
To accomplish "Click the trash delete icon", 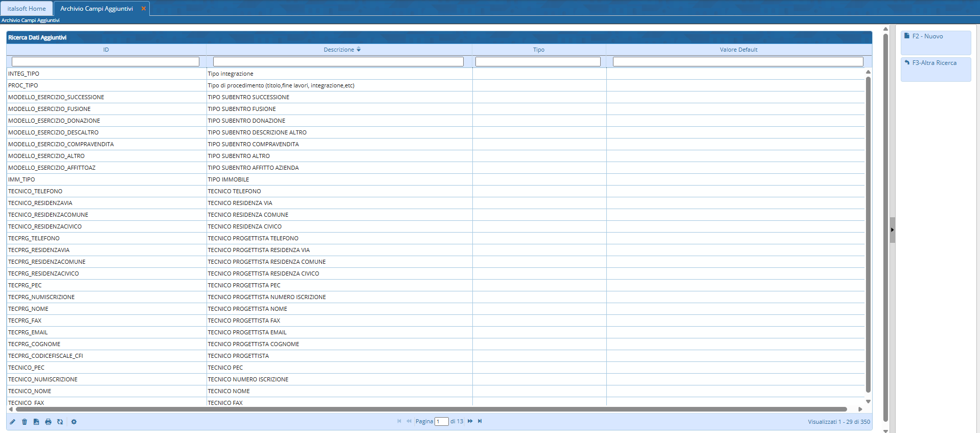I will click(25, 422).
